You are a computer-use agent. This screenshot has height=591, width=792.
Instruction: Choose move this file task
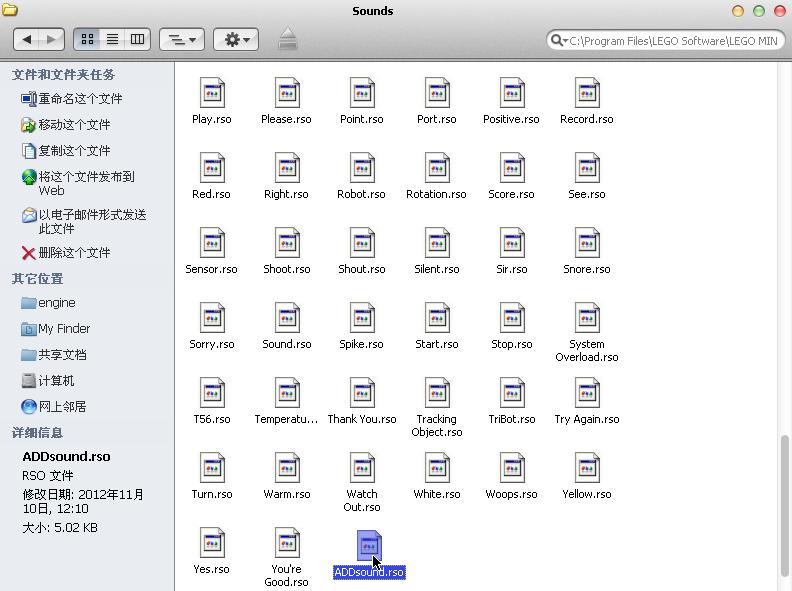click(x=66, y=124)
